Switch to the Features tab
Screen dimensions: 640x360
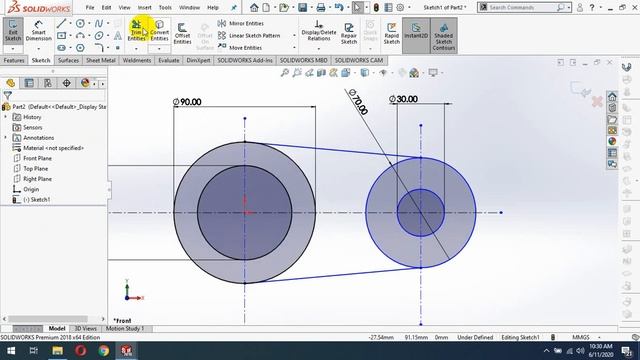(x=14, y=60)
